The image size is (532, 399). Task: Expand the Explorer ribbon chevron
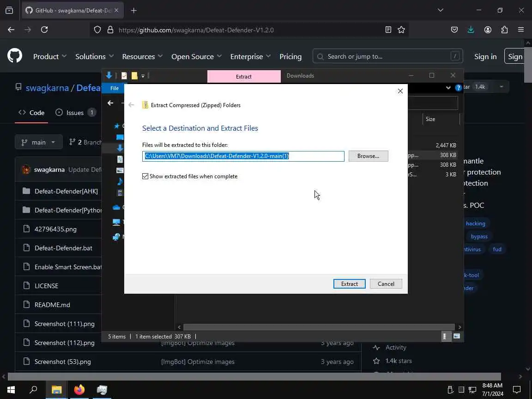coord(448,88)
